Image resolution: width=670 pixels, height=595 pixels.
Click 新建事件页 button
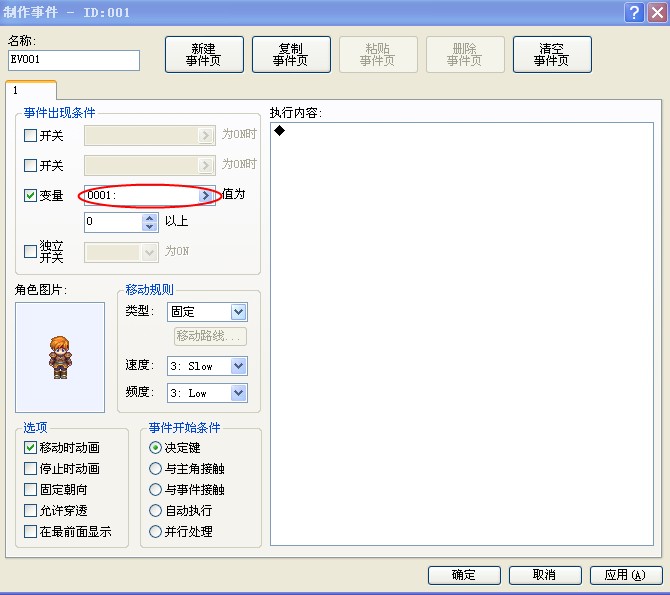pyautogui.click(x=204, y=55)
